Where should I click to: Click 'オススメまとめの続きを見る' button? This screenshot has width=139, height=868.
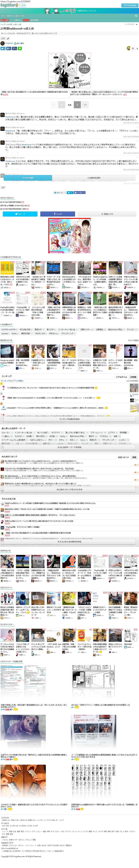pos(70,541)
